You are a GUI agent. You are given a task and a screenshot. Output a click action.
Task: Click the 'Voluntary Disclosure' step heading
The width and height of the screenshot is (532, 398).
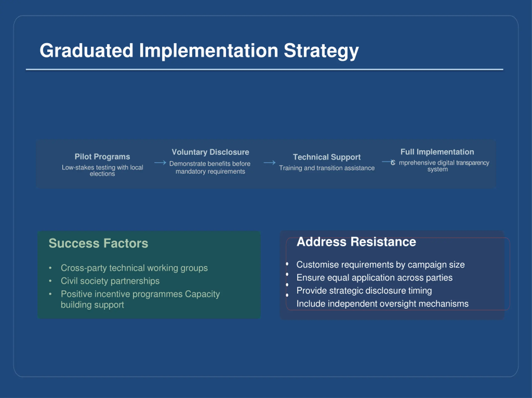[x=211, y=152]
